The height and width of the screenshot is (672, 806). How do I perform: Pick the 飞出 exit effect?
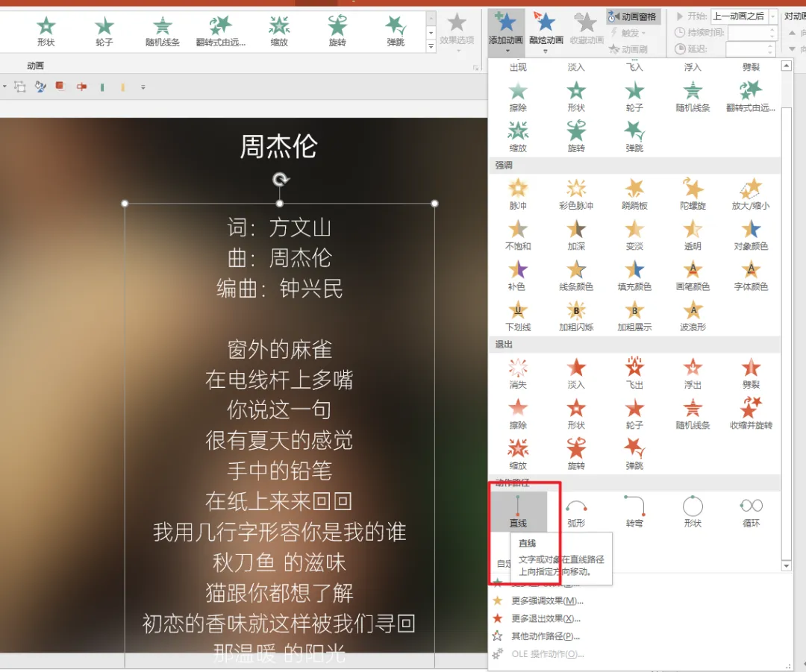634,374
